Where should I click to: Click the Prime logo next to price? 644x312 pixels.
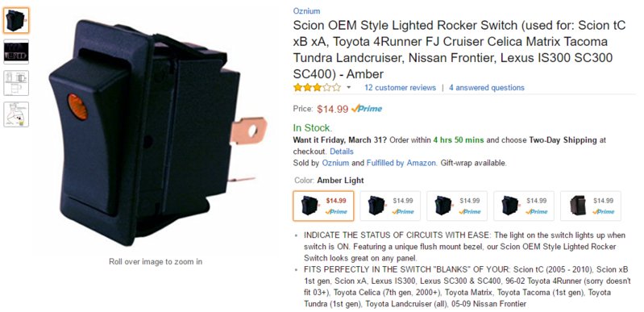[367, 109]
